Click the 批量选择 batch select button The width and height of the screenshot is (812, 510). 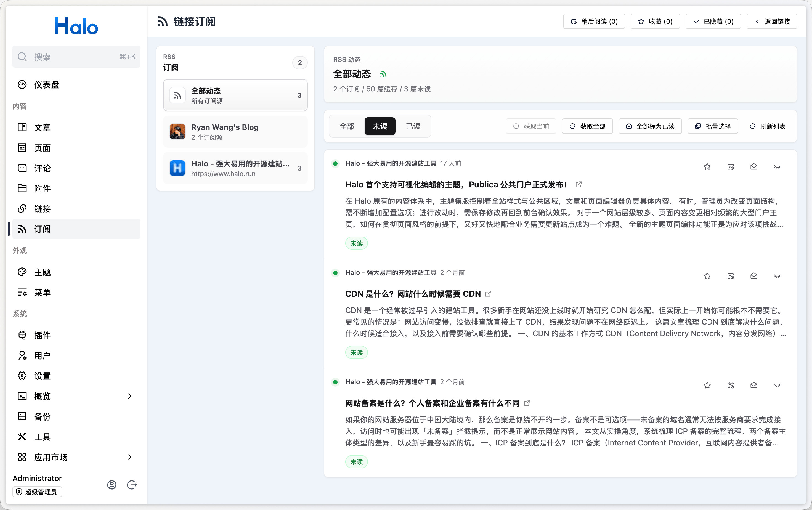click(x=713, y=126)
